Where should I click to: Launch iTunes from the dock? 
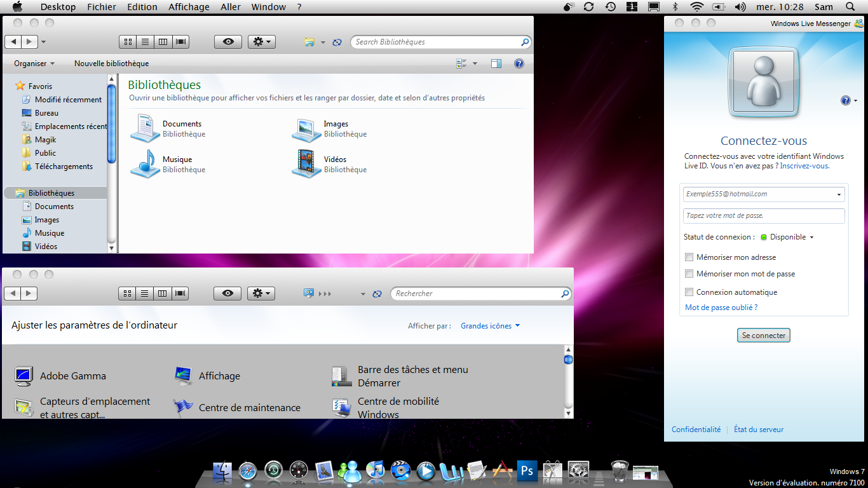(376, 471)
